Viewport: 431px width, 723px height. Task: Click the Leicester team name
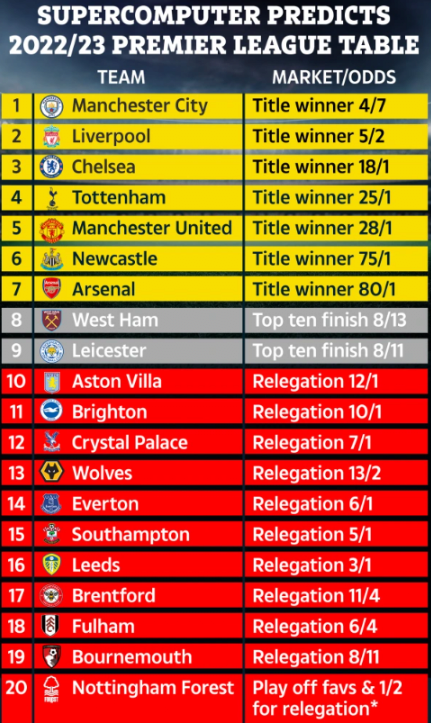point(109,351)
